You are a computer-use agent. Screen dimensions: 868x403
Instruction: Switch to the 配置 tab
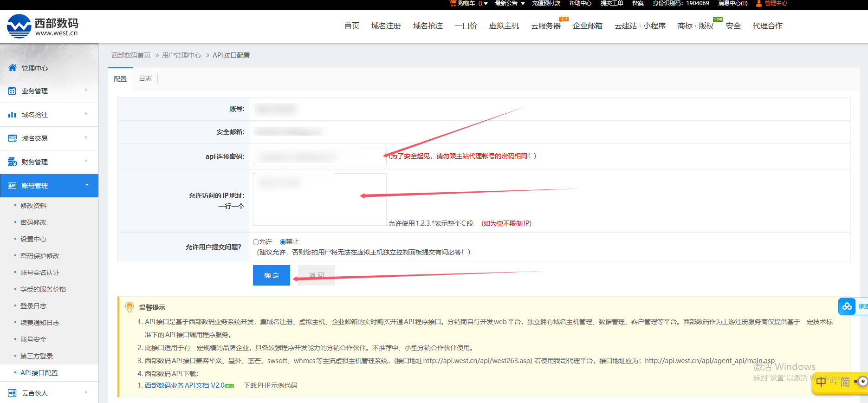[x=120, y=79]
